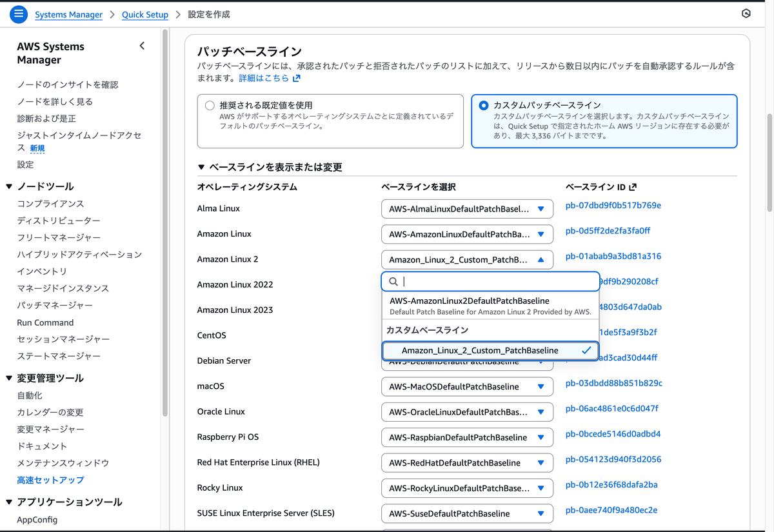Choose AWS-AmazonLinux2DefaultPatchBaseline option
This screenshot has width=774, height=532.
pyautogui.click(x=490, y=306)
